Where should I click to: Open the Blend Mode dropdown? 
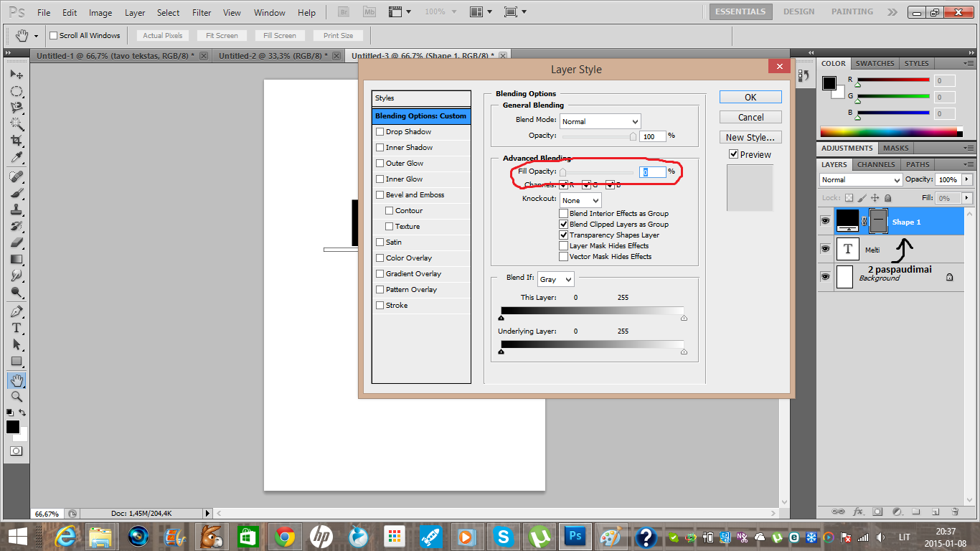coord(600,122)
